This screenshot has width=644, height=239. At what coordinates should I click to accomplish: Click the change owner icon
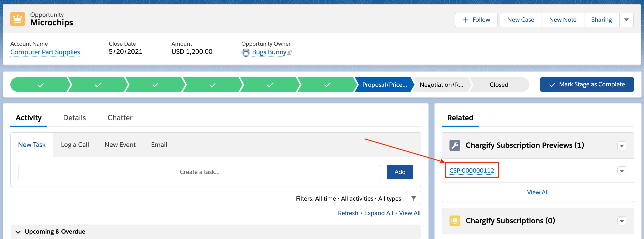click(290, 53)
